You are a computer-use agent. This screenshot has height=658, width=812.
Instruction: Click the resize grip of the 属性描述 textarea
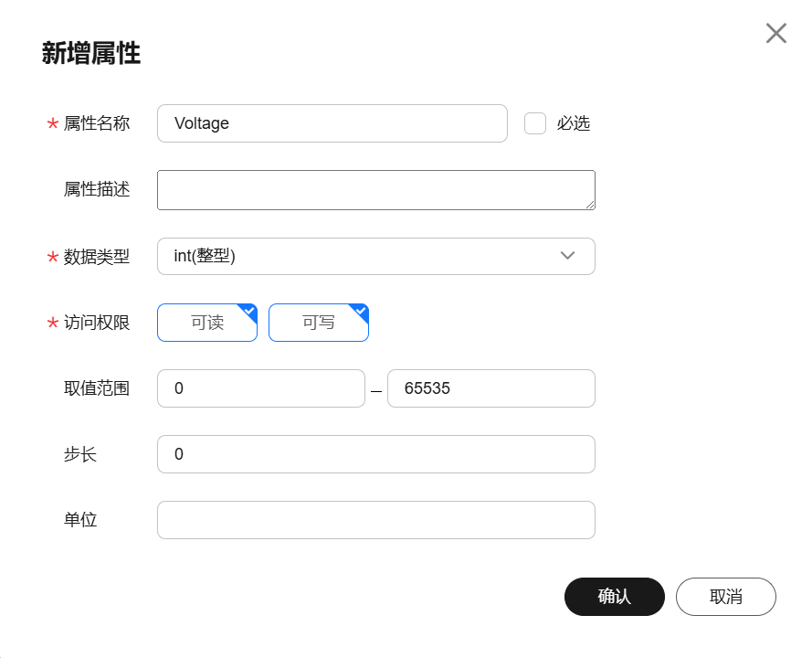(590, 205)
